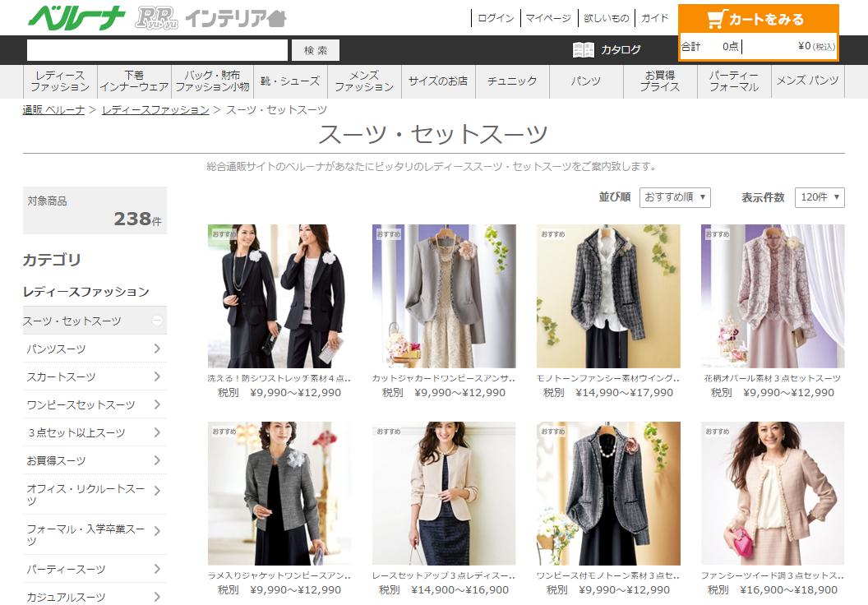868x605 pixels.
Task: Open 靴・シューズ nav menu
Action: [x=291, y=81]
